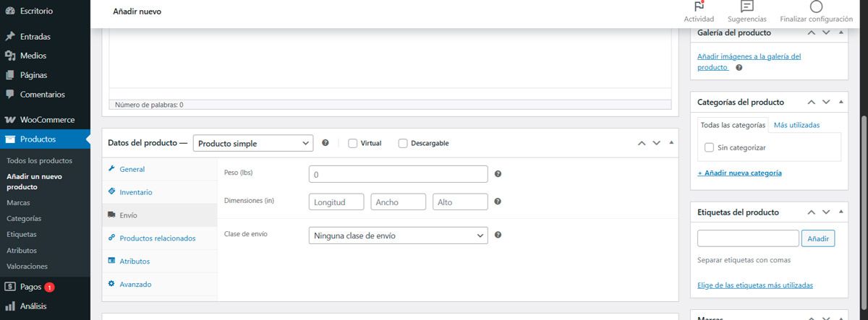This screenshot has width=868, height=320.
Task: Move Datos del producto panel down
Action: tap(657, 143)
